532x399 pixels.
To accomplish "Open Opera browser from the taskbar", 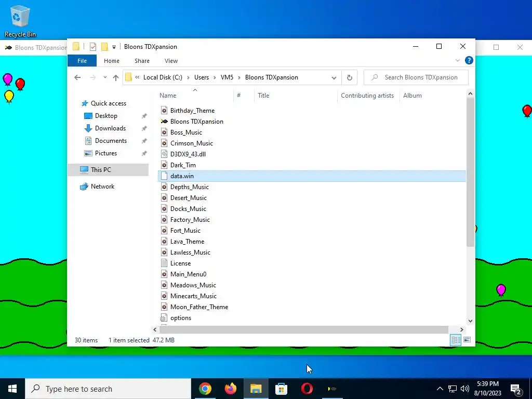I will pos(307,389).
